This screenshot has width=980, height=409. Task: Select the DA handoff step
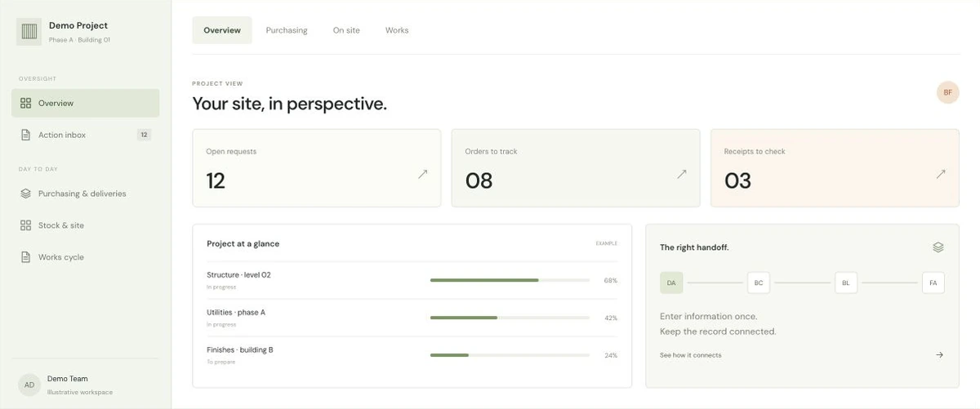click(671, 283)
